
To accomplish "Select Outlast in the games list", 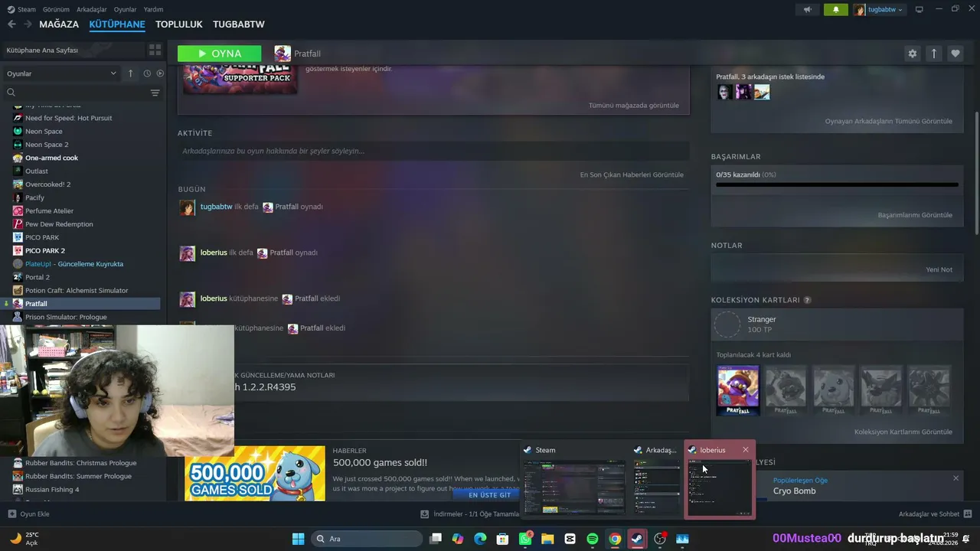I will click(x=36, y=171).
